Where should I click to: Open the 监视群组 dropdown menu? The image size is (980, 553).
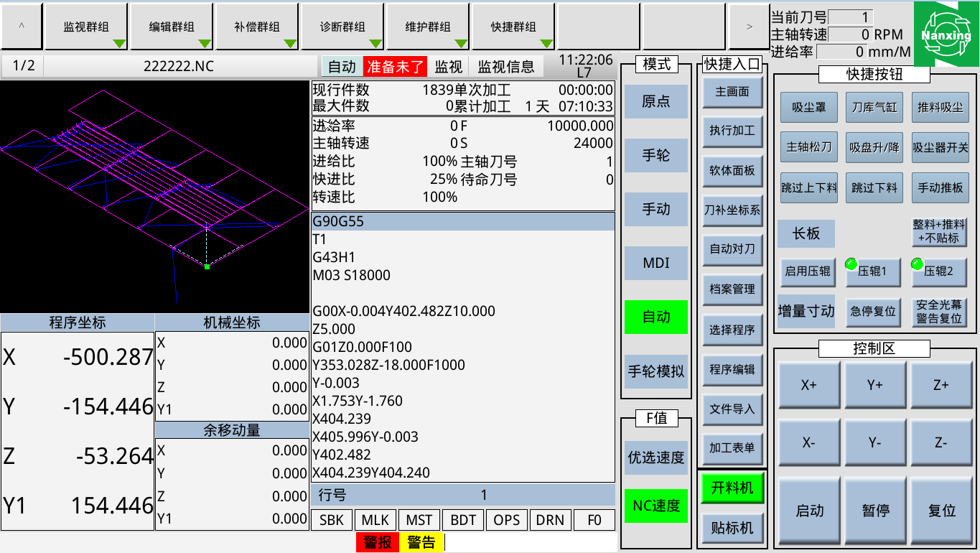86,27
